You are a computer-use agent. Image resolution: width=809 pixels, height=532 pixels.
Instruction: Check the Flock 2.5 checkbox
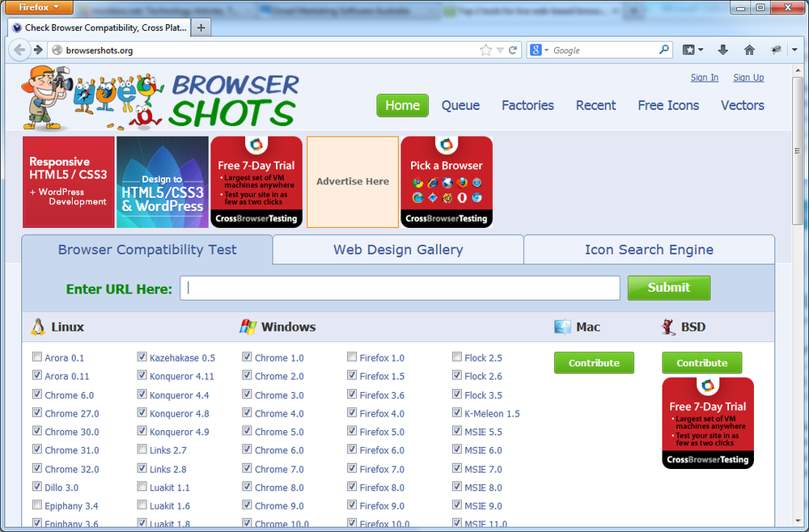tap(456, 357)
